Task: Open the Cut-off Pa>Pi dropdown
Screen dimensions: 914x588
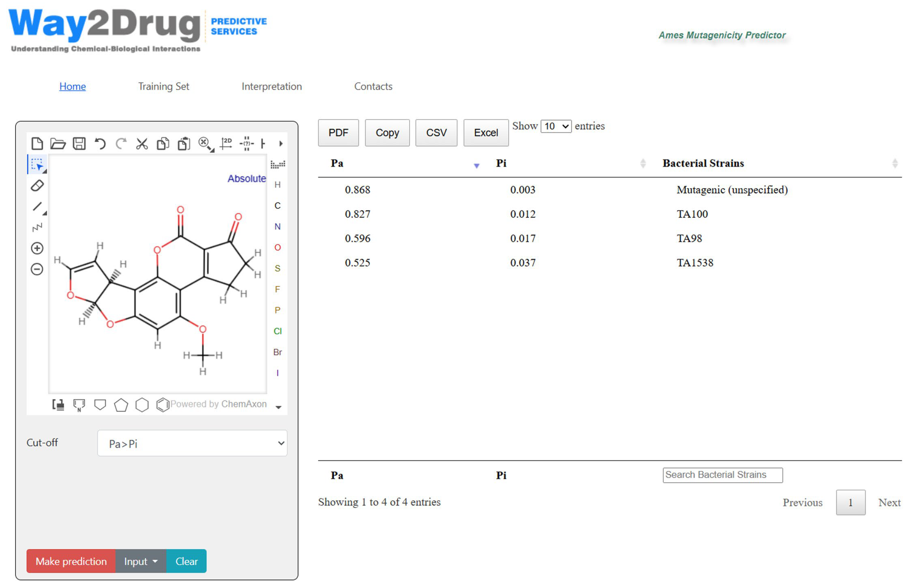Action: pyautogui.click(x=192, y=443)
